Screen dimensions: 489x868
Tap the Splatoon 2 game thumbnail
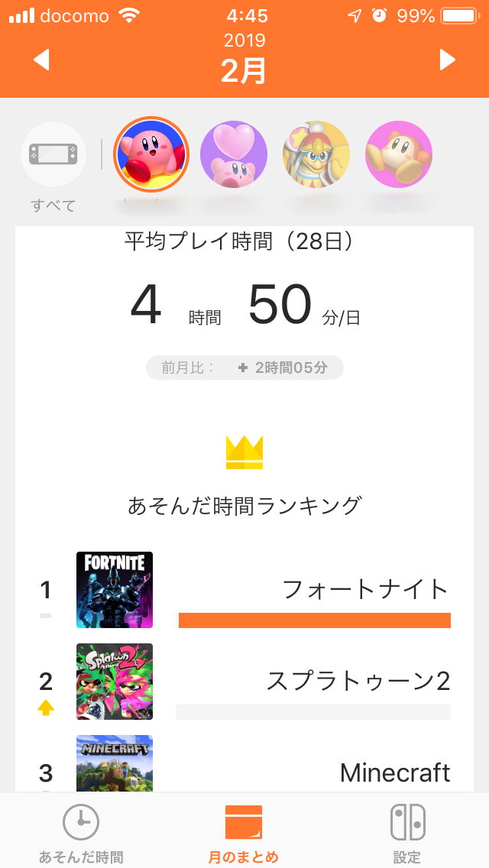tap(115, 682)
